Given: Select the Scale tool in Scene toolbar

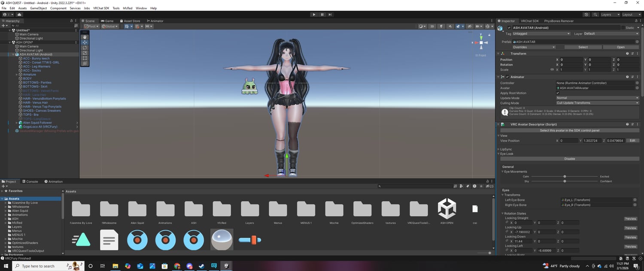Looking at the screenshot, I should (x=85, y=53).
